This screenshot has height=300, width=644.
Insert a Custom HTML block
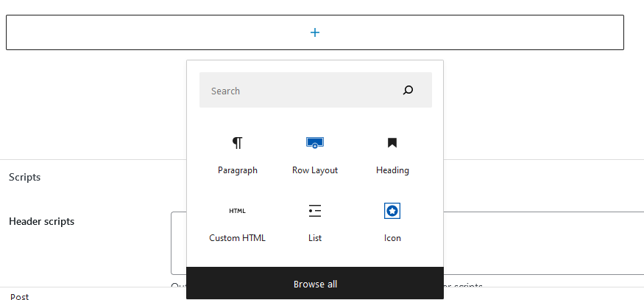coord(238,223)
